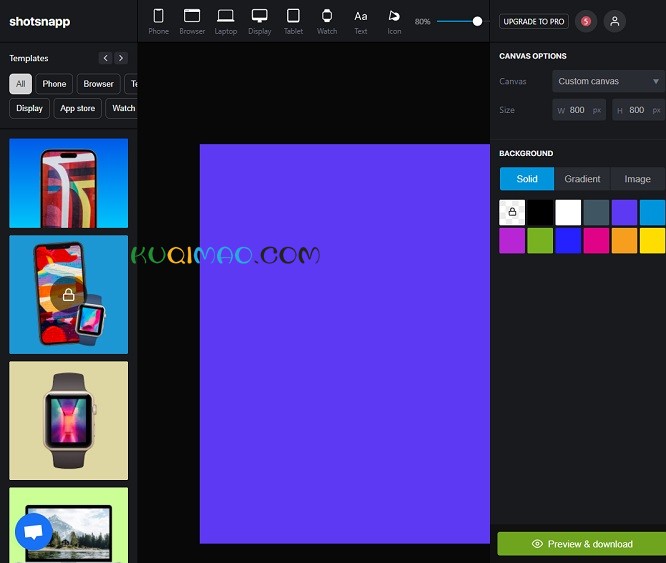
Task: Select the purple-indigo background swatch
Action: 624,212
